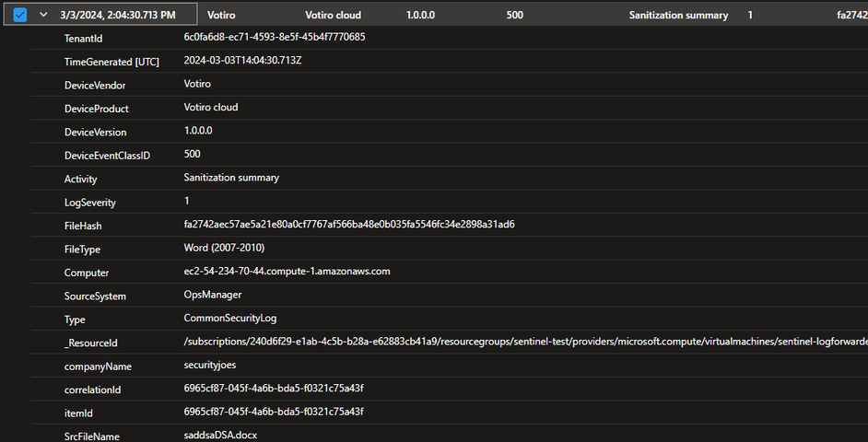
Task: Click the 1.0.0.0 version cell in header row
Action: pyautogui.click(x=421, y=16)
